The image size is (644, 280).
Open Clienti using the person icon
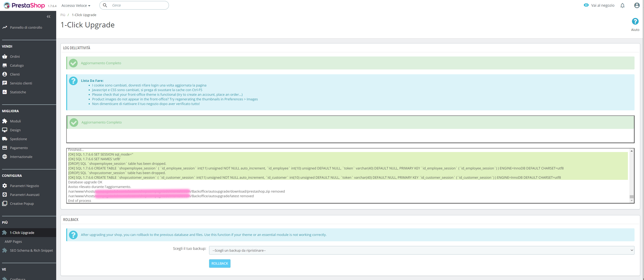[x=5, y=74]
